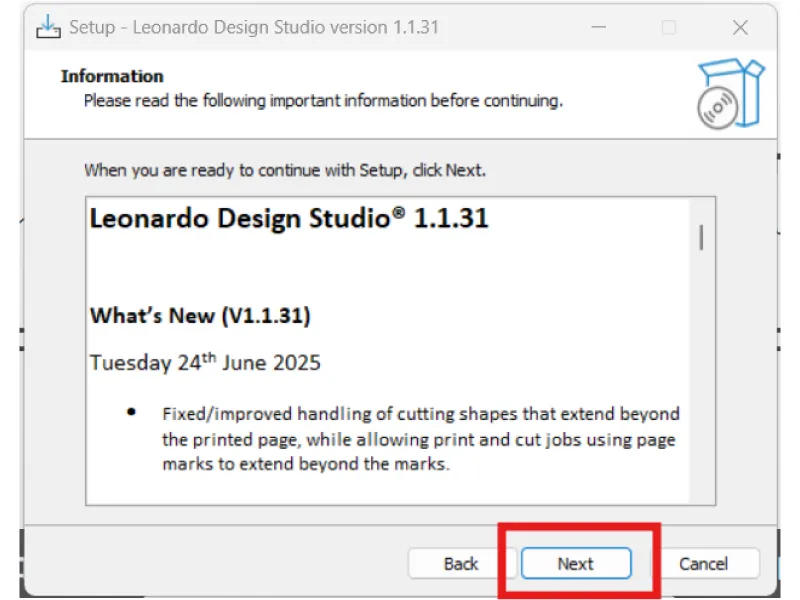
Task: Click the registered trademark symbol in heading
Action: pyautogui.click(x=400, y=212)
